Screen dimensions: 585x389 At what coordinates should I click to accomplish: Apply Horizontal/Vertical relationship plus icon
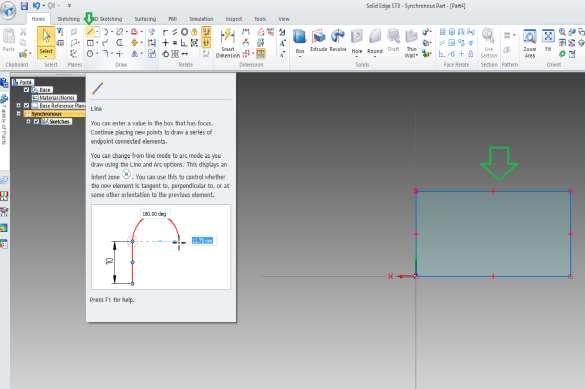coord(165,43)
